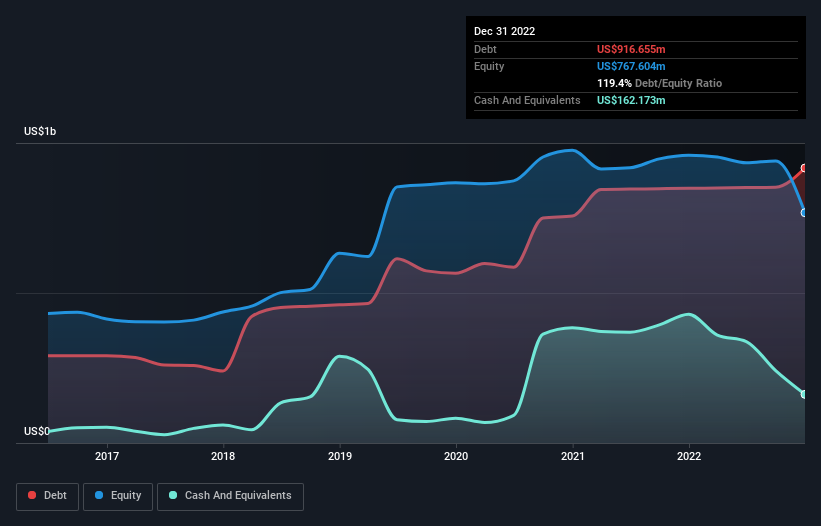Click tooltip Cash And Equivalents row label

527,100
